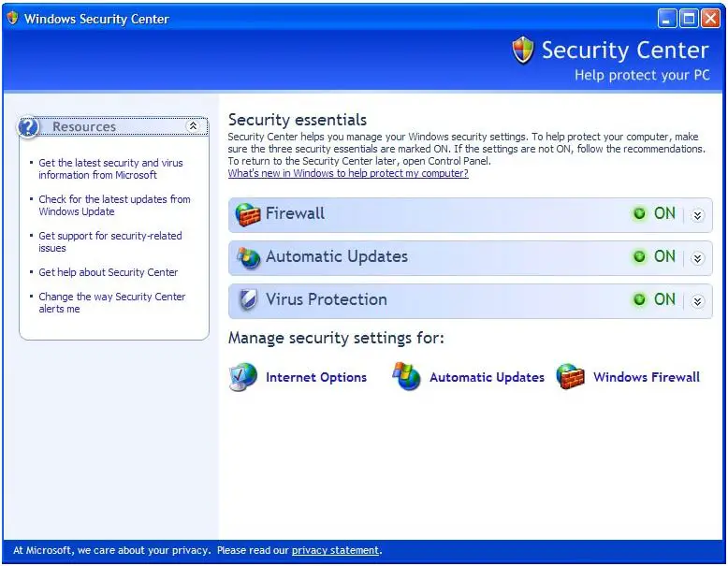Viewport: 728px width, 566px height.
Task: Click the Automatic Updates globe icon in essentials
Action: pyautogui.click(x=248, y=257)
